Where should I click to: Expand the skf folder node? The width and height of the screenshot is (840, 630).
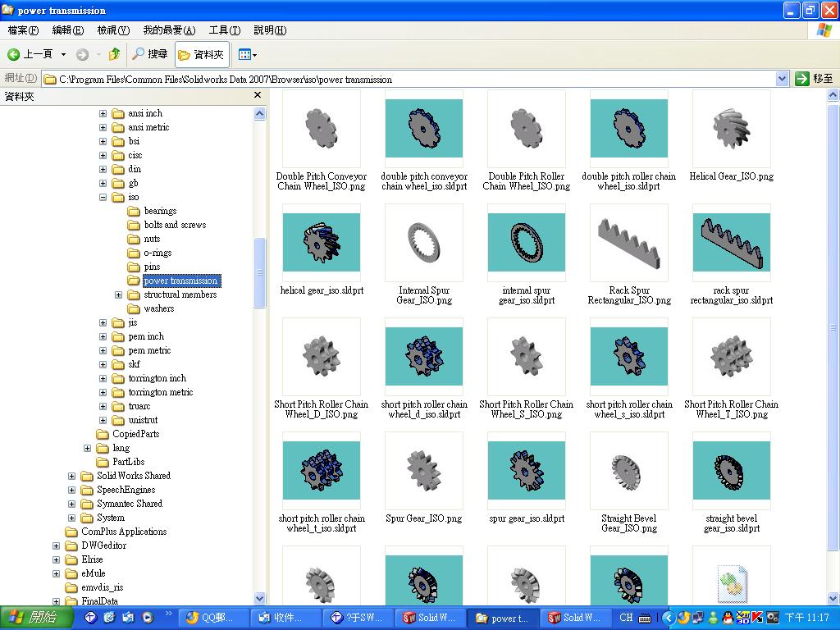coord(103,364)
